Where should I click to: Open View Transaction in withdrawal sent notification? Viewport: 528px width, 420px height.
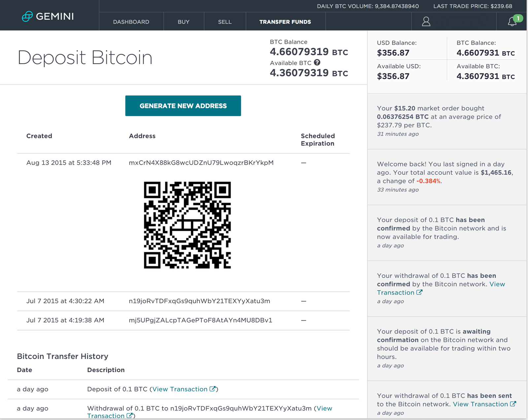[x=480, y=404]
